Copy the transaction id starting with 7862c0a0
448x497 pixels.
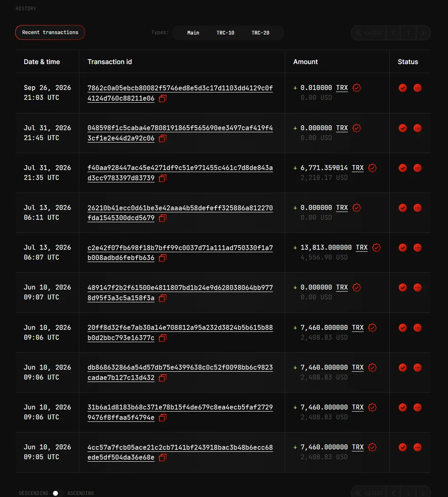[x=163, y=99]
